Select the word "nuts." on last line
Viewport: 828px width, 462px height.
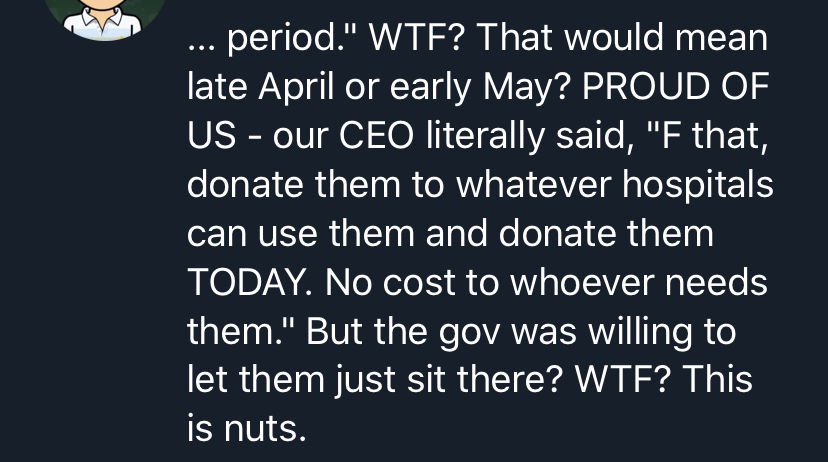click(265, 429)
